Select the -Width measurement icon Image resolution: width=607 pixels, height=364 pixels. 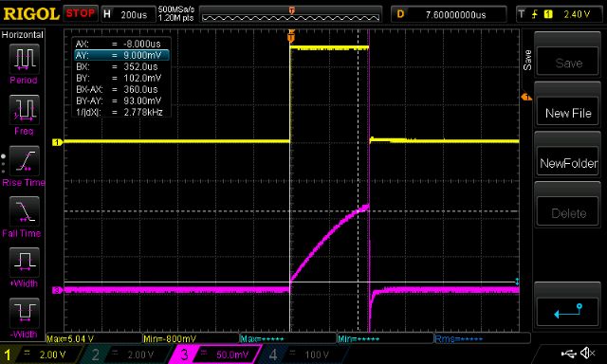point(24,313)
